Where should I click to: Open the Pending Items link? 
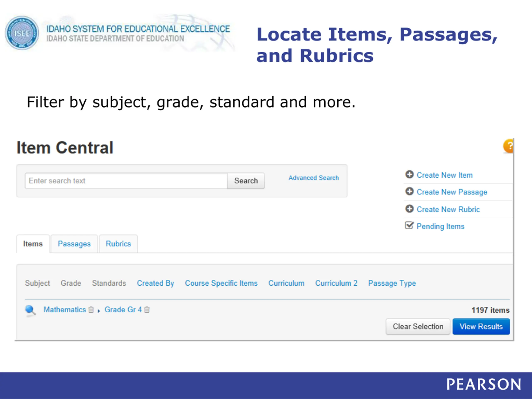pyautogui.click(x=440, y=227)
